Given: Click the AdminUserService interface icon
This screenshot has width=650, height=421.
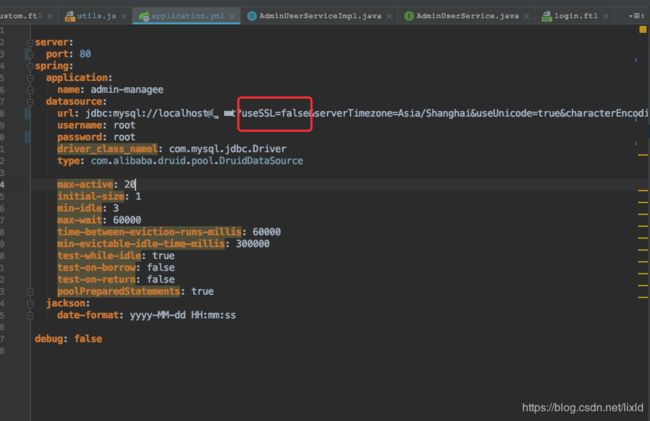Looking at the screenshot, I should coord(409,16).
